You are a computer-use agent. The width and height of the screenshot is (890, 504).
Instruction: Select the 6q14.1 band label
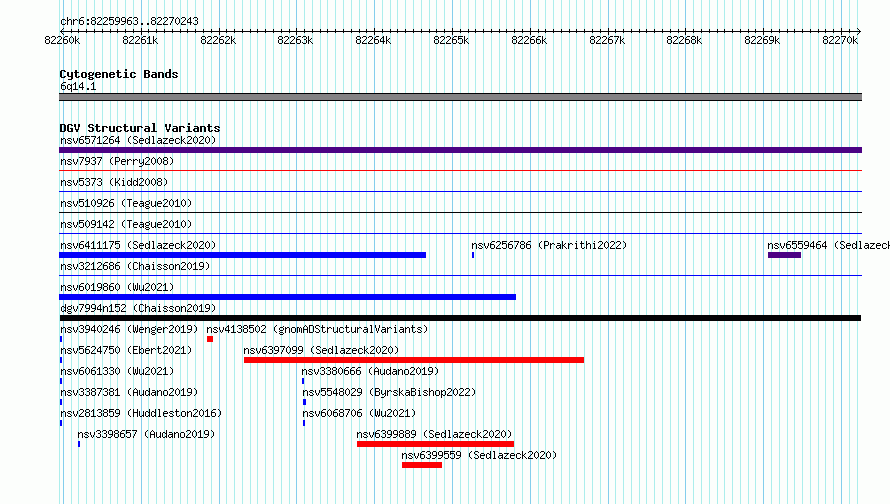[x=78, y=86]
